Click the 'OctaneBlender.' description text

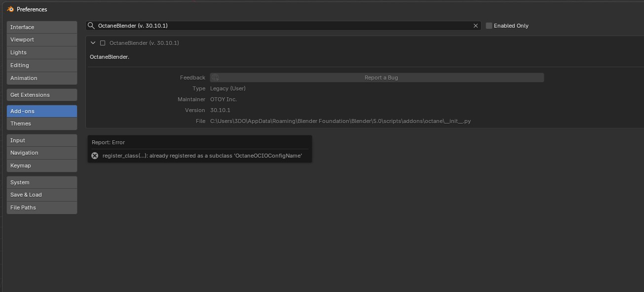[110, 57]
